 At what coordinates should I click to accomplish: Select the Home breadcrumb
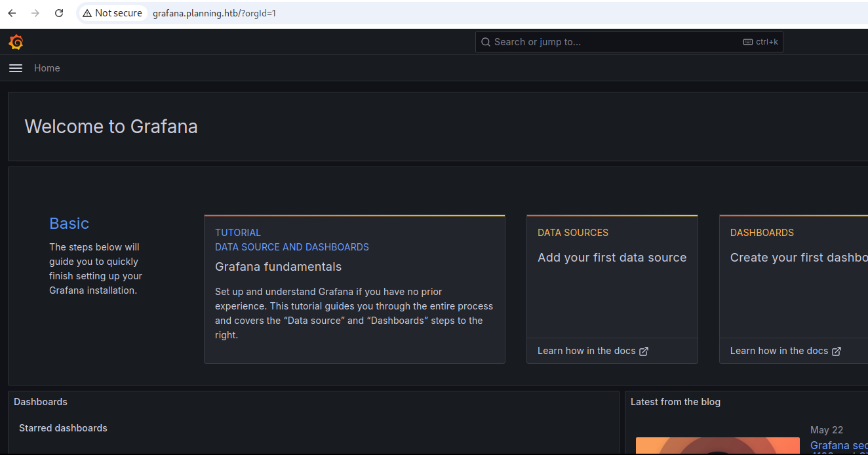click(x=47, y=68)
